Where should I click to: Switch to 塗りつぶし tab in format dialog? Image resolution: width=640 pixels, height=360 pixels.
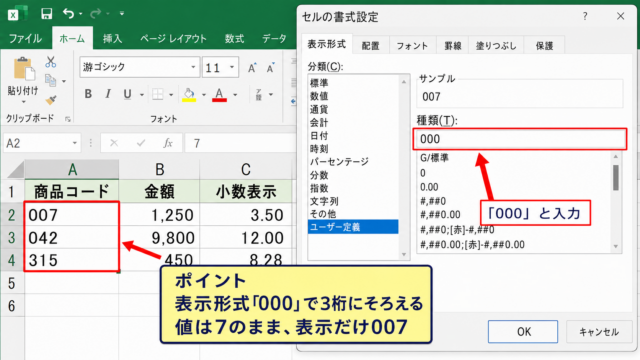[x=496, y=46]
